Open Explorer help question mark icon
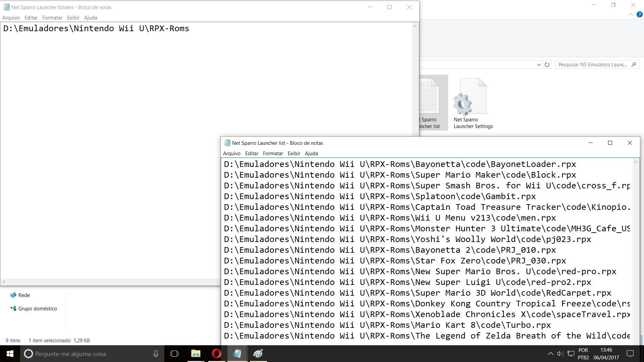The width and height of the screenshot is (644, 362). click(639, 14)
